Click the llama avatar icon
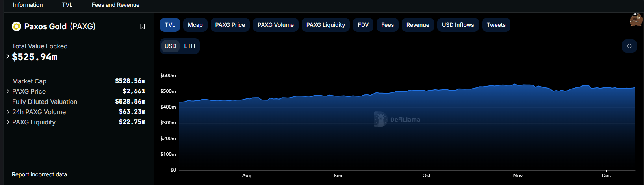 pos(636,20)
